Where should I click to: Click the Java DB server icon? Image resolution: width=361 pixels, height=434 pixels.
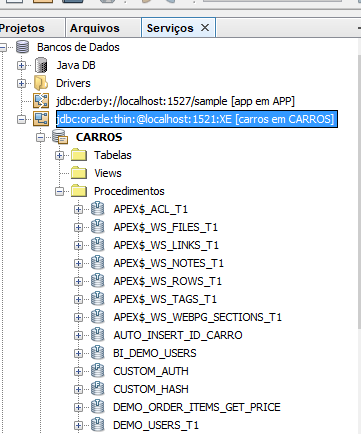(x=41, y=65)
